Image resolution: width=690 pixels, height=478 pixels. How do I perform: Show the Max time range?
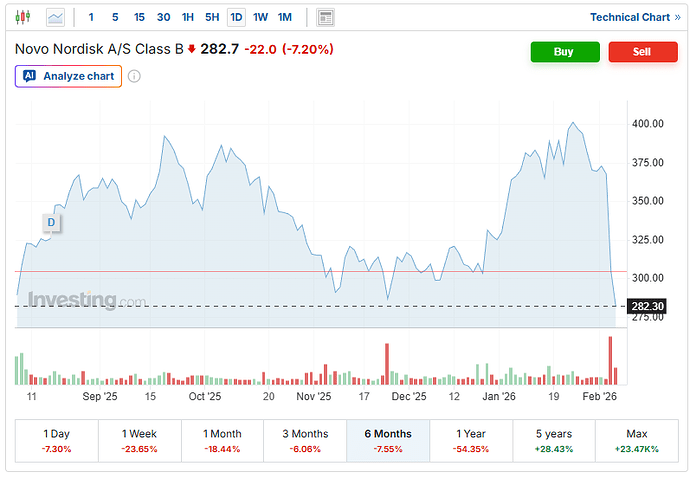point(636,441)
